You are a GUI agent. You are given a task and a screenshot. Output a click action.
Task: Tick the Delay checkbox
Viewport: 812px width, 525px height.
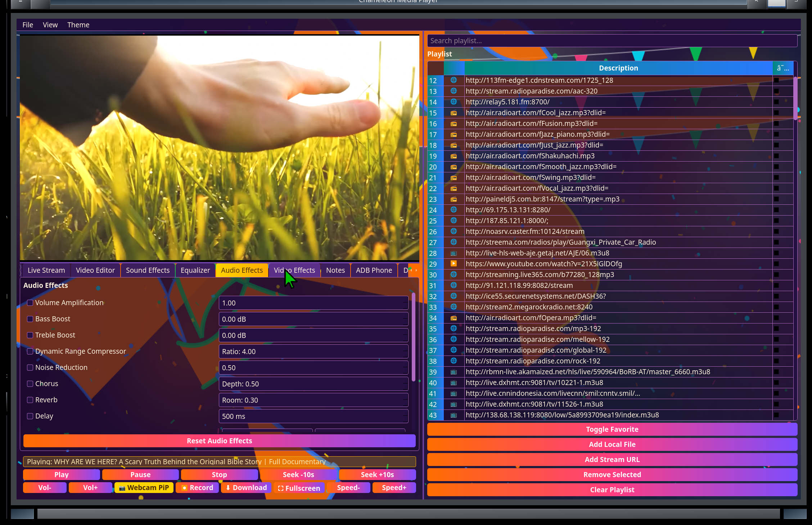[30, 416]
